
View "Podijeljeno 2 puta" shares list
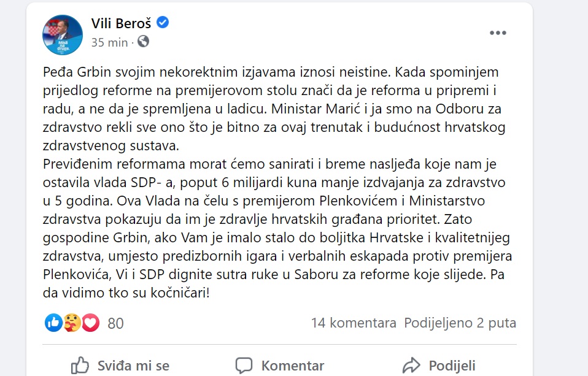460,323
